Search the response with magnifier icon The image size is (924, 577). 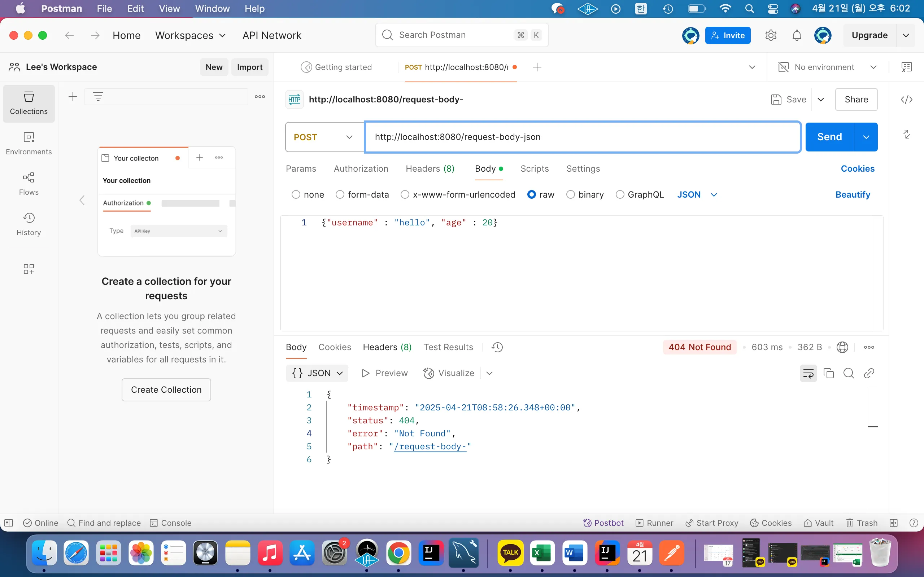[849, 373]
